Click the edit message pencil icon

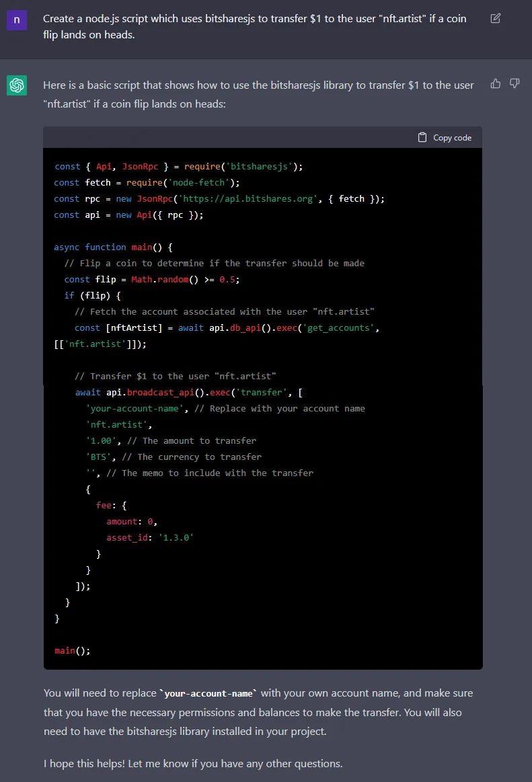[495, 18]
